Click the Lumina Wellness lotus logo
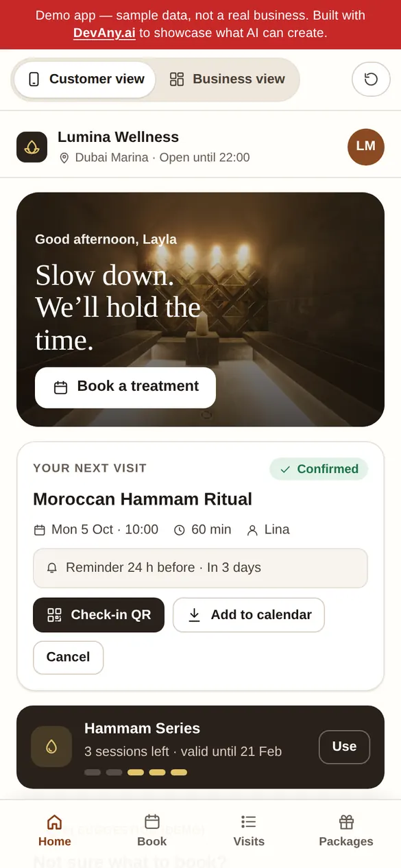The image size is (401, 868). (32, 147)
